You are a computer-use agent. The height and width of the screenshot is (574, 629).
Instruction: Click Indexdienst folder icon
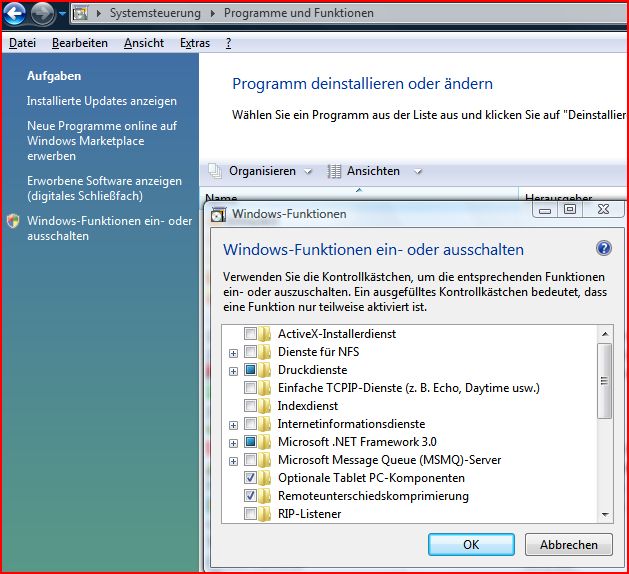[x=264, y=406]
